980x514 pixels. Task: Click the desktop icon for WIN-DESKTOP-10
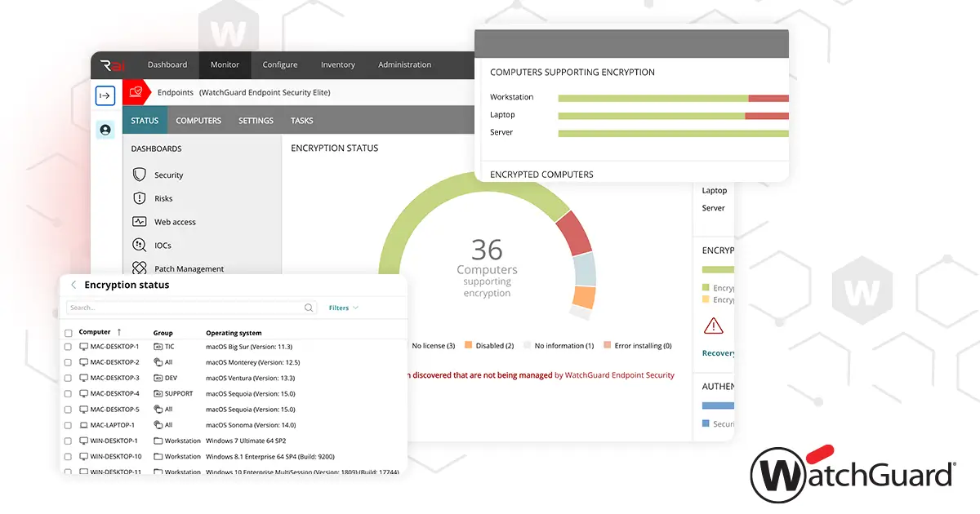coord(83,457)
